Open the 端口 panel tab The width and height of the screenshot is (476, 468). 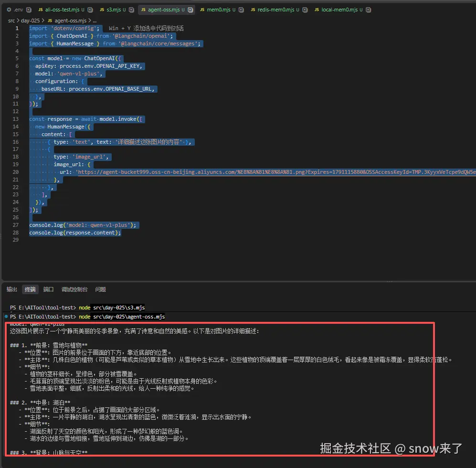coord(48,289)
